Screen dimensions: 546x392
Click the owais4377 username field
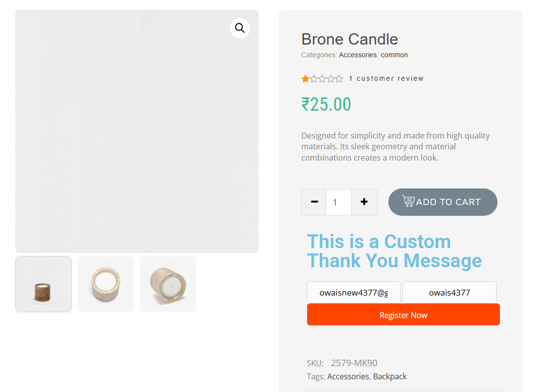pyautogui.click(x=450, y=293)
